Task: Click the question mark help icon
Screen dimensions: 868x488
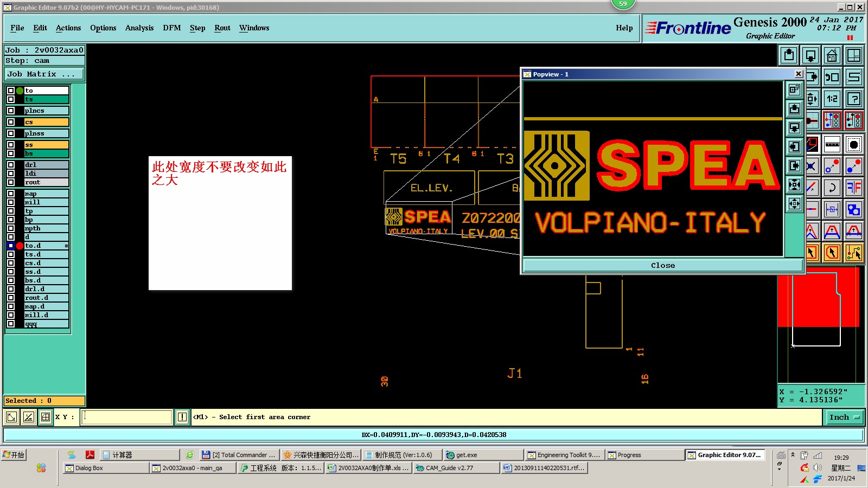Action: click(x=854, y=99)
